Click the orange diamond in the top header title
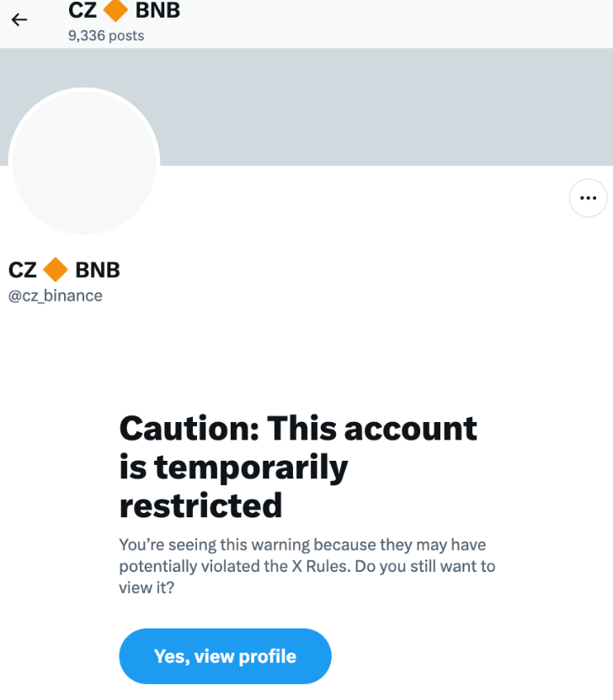This screenshot has height=700, width=613. click(x=115, y=11)
